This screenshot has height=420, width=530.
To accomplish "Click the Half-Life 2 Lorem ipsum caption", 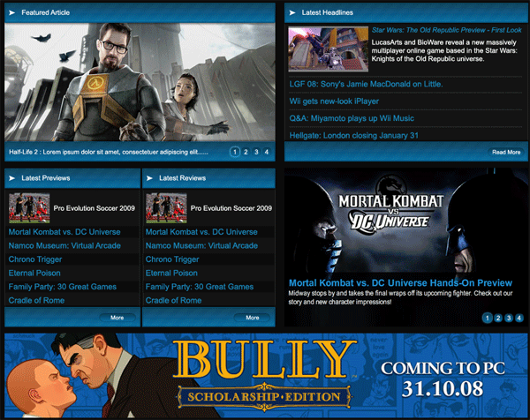I will coord(109,152).
